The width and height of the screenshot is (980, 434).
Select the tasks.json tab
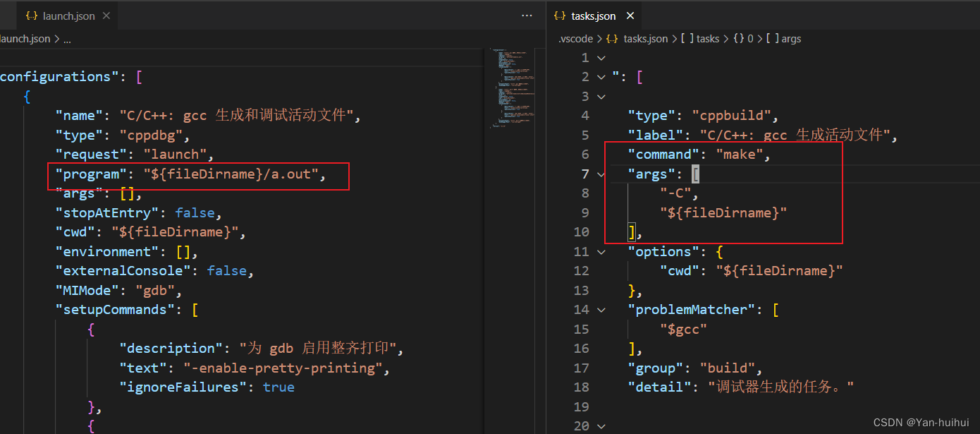(593, 15)
